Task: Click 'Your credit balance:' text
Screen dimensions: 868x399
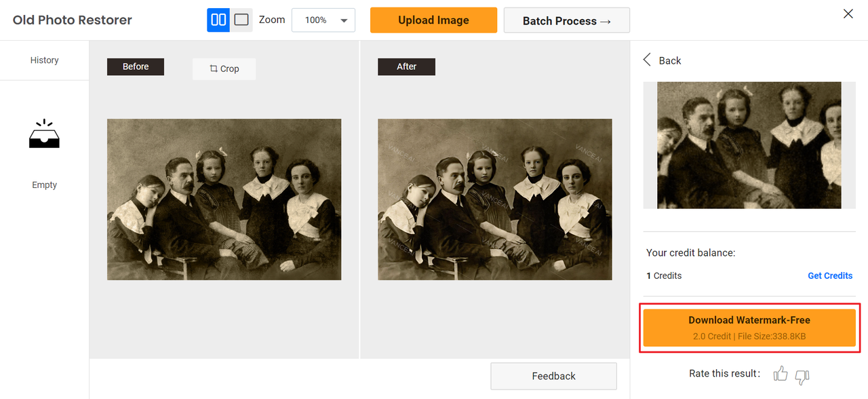Action: coord(691,252)
